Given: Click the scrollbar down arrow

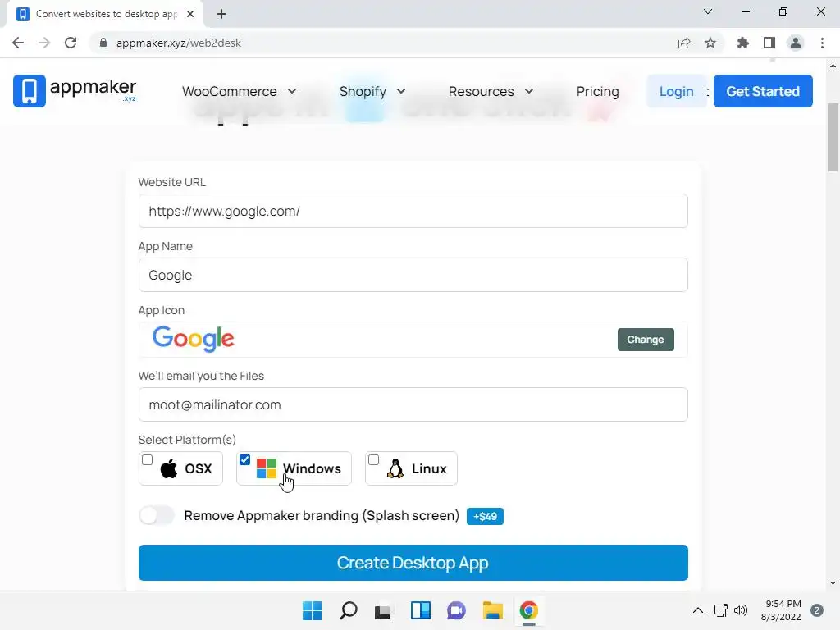Looking at the screenshot, I should coord(833,583).
